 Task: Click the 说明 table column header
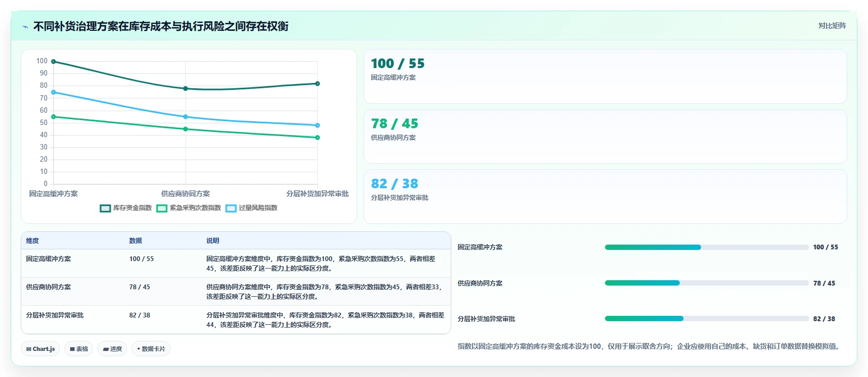coord(213,241)
